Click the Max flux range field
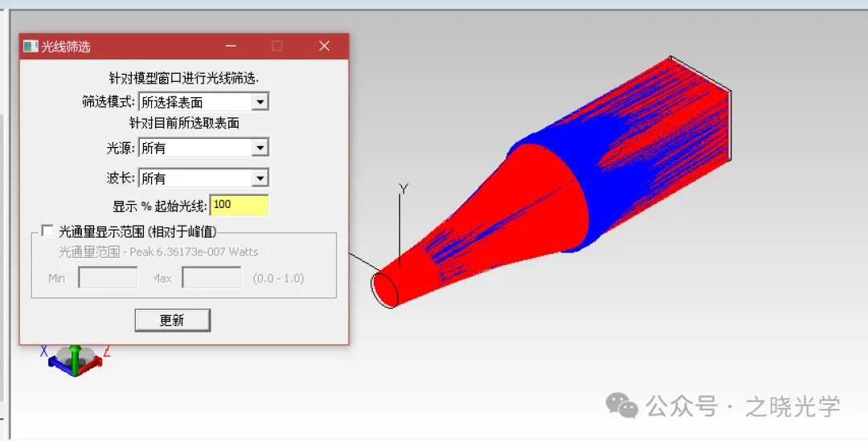The width and height of the screenshot is (868, 441). pyautogui.click(x=211, y=278)
